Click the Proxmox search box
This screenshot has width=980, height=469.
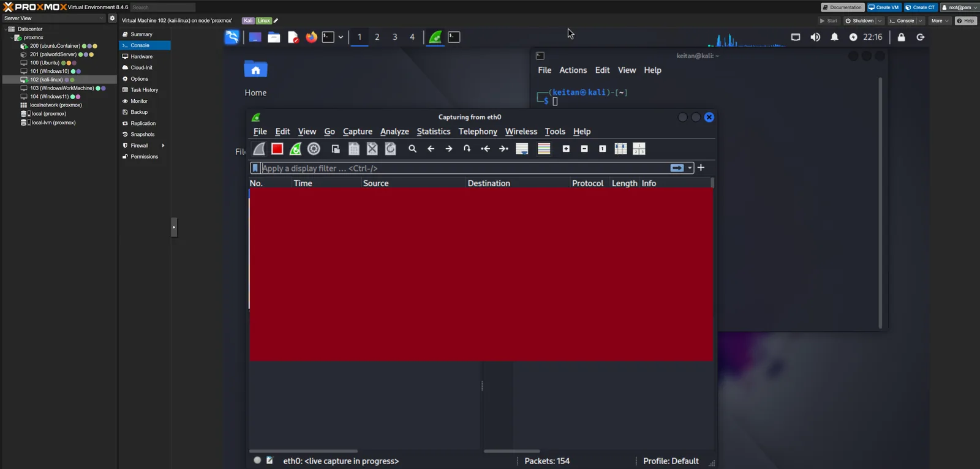point(163,7)
